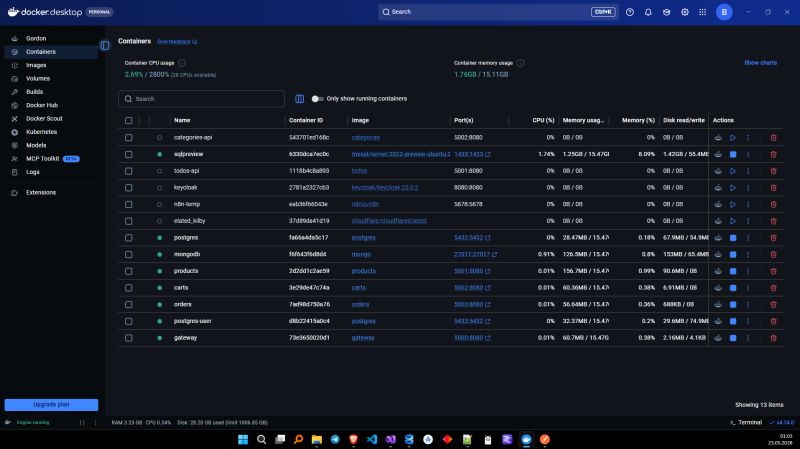This screenshot has height=449, width=800.
Task: Focus the containers Search field
Action: pos(202,99)
